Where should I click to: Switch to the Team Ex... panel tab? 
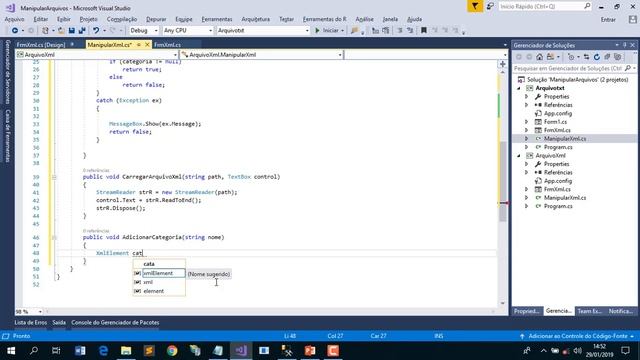(589, 311)
